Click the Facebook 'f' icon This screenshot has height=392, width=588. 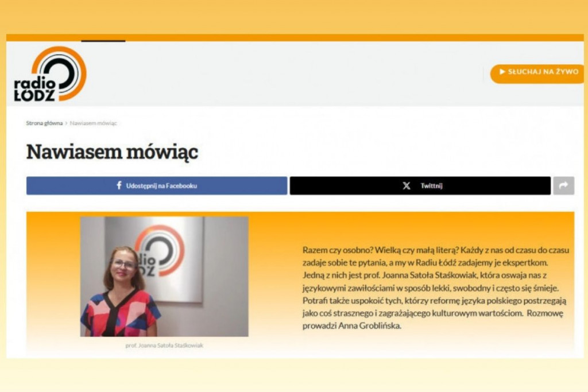[119, 185]
